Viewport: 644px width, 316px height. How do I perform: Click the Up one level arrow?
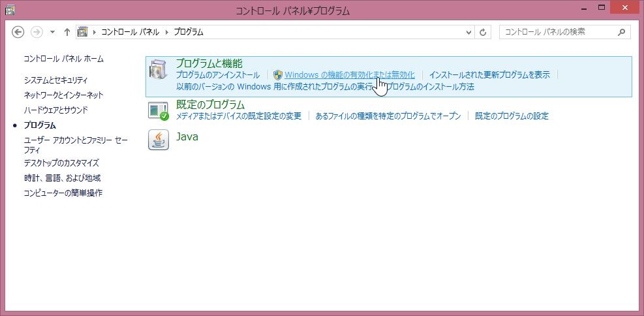tap(67, 32)
